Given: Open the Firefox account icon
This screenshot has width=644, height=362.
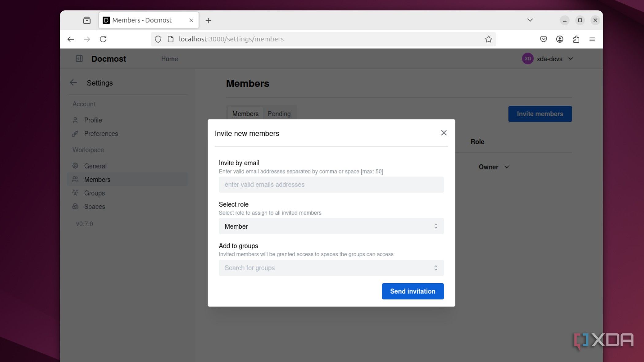Looking at the screenshot, I should pyautogui.click(x=560, y=39).
